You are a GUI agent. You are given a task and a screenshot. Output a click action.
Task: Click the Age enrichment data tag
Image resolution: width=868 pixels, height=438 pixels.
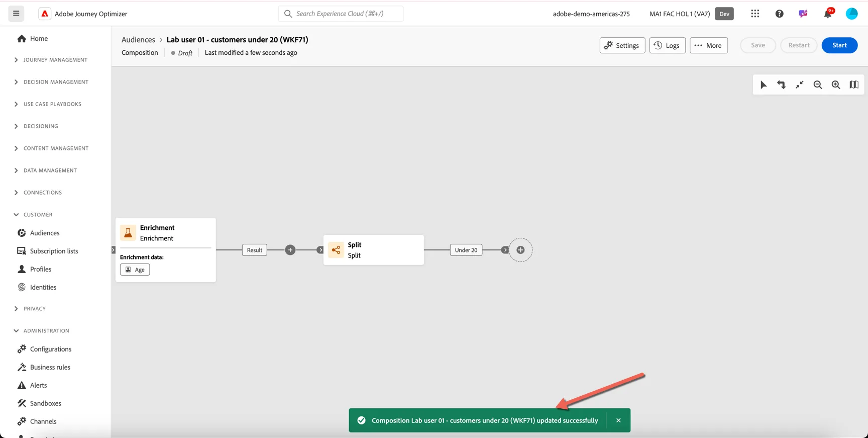click(135, 270)
